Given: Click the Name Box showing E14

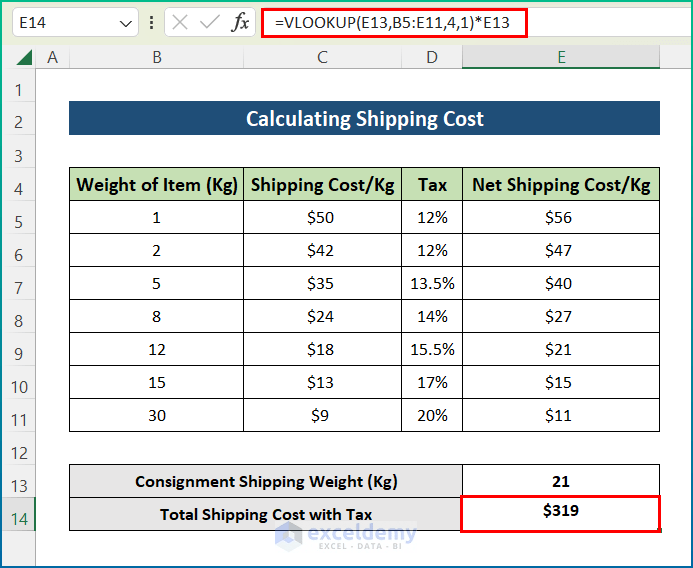Looking at the screenshot, I should [75, 23].
